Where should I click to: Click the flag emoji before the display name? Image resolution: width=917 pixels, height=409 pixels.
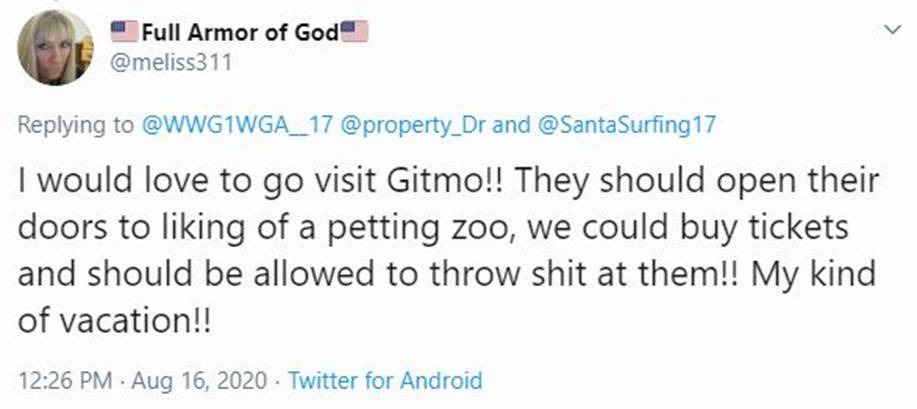[124, 31]
